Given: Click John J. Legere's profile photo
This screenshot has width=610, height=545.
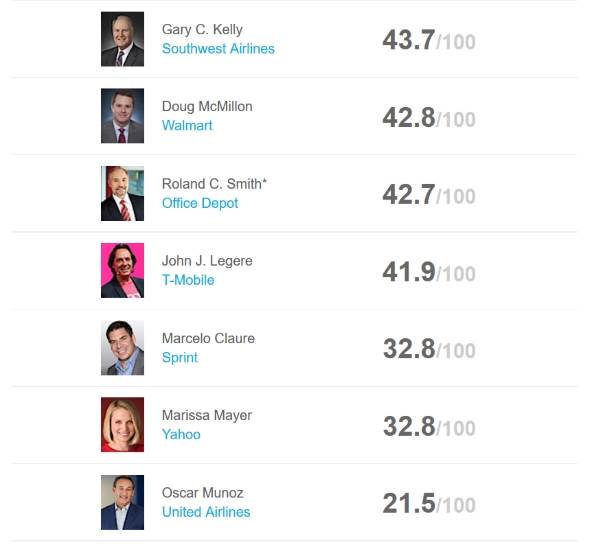Looking at the screenshot, I should coord(122,270).
